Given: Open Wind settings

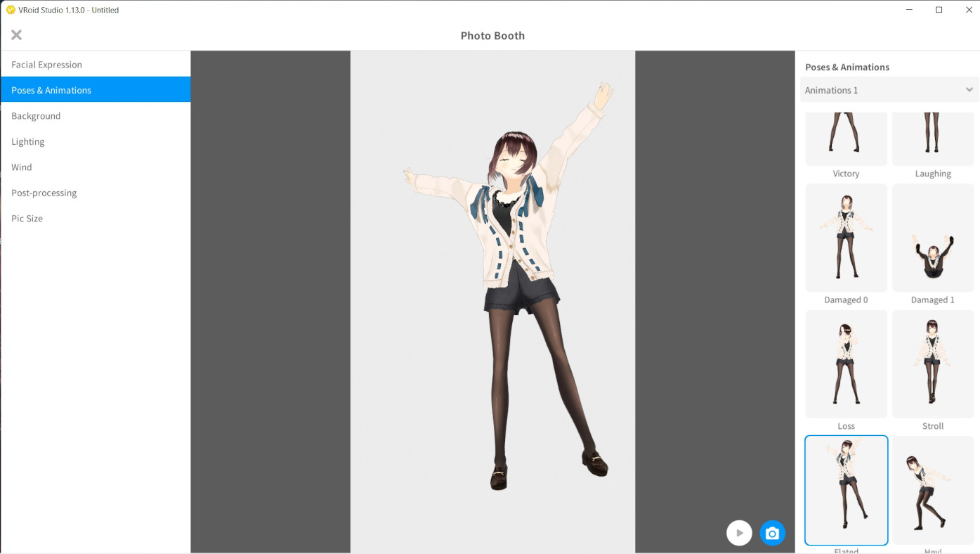Looking at the screenshot, I should coord(21,167).
